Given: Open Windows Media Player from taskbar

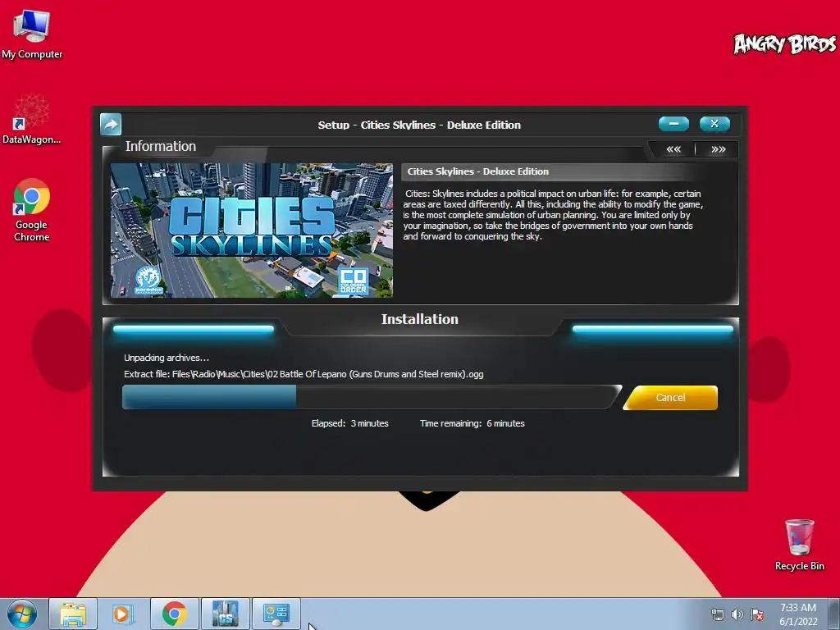Looking at the screenshot, I should tap(123, 614).
